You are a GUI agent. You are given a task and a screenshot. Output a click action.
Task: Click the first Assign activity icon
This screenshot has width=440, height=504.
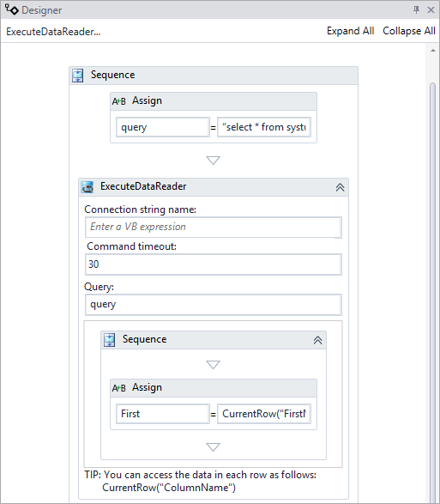click(119, 101)
